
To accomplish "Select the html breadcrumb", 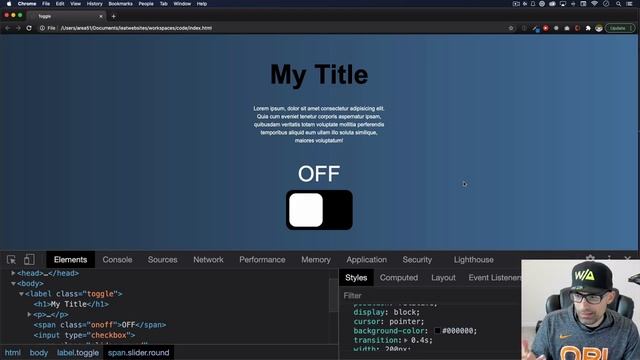I will [13, 353].
